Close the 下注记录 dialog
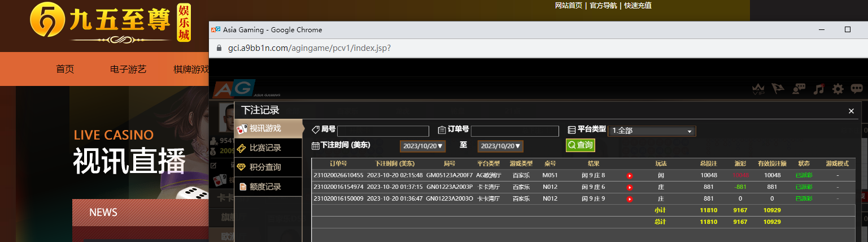 click(x=851, y=111)
